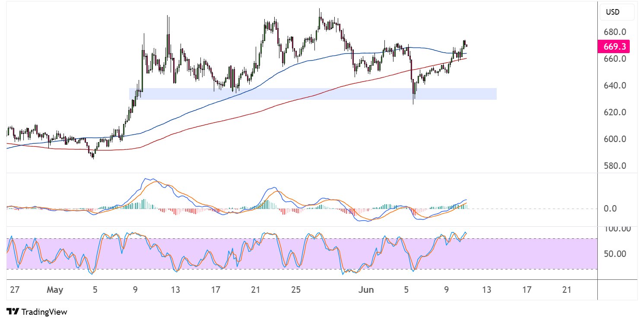Image resolution: width=644 pixels, height=323 pixels.
Task: Click the 680.0 price axis label
Action: 615,32
